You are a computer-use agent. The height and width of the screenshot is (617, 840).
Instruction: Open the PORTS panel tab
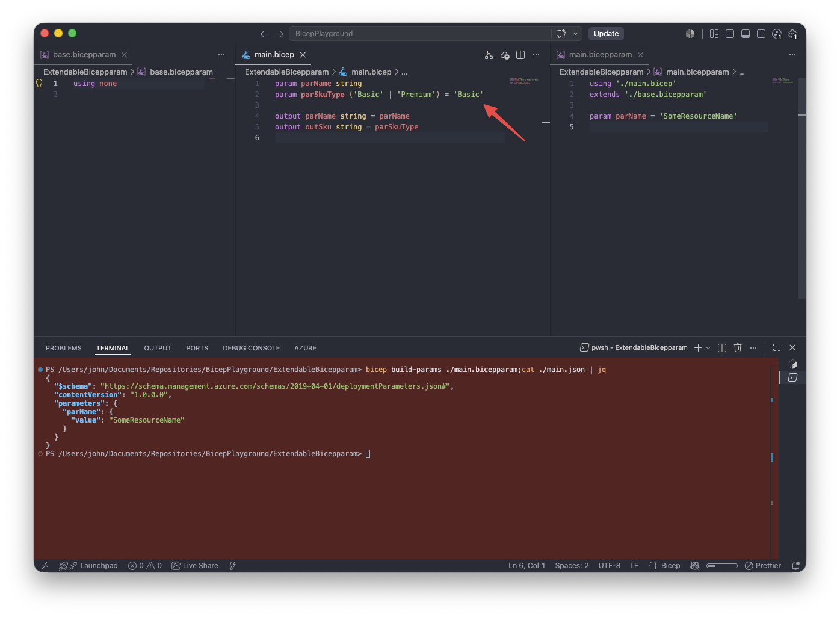[197, 348]
